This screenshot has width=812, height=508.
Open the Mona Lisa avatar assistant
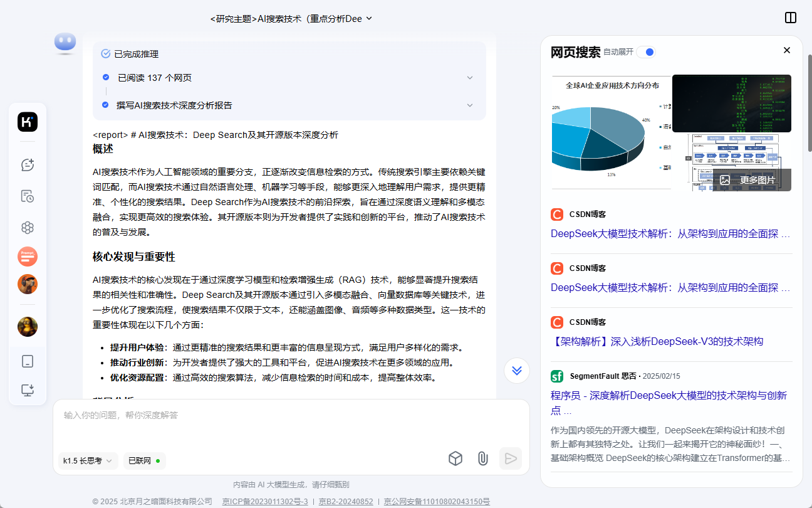(28, 327)
